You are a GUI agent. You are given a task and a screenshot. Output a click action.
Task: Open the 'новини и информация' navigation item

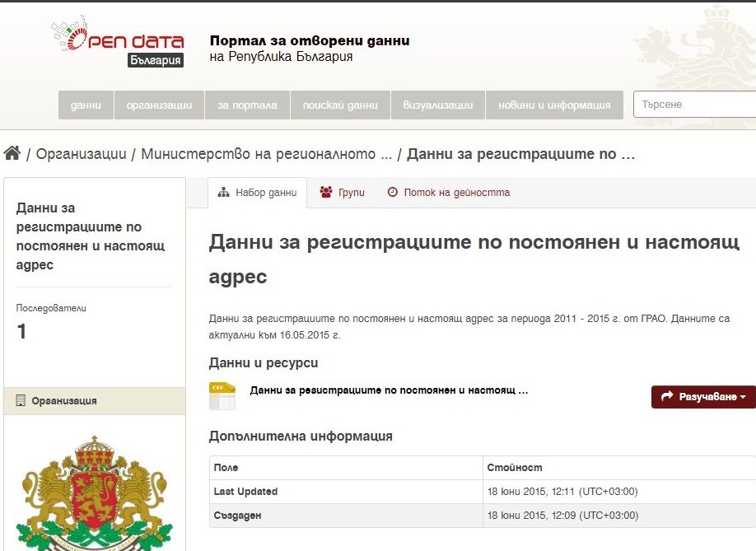(x=554, y=105)
